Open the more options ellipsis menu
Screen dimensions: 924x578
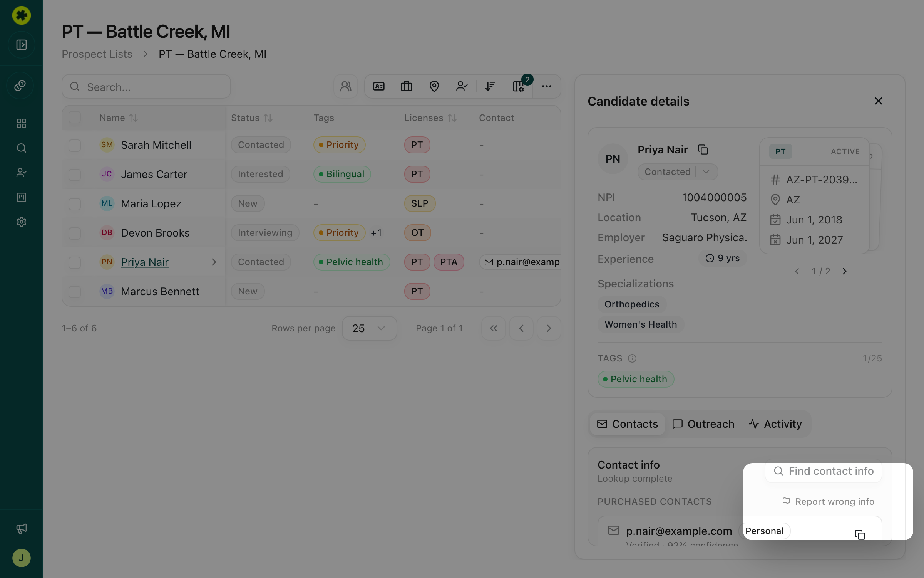coord(547,86)
